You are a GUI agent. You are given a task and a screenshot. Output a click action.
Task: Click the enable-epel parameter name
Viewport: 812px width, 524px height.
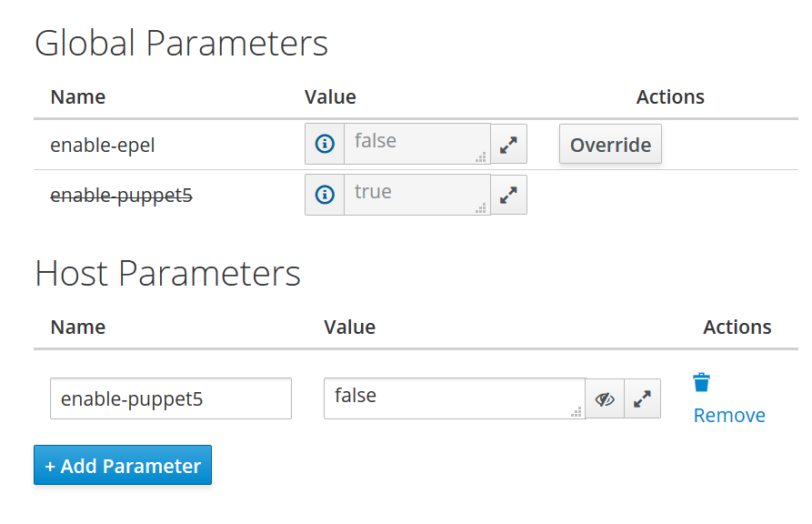(x=103, y=145)
